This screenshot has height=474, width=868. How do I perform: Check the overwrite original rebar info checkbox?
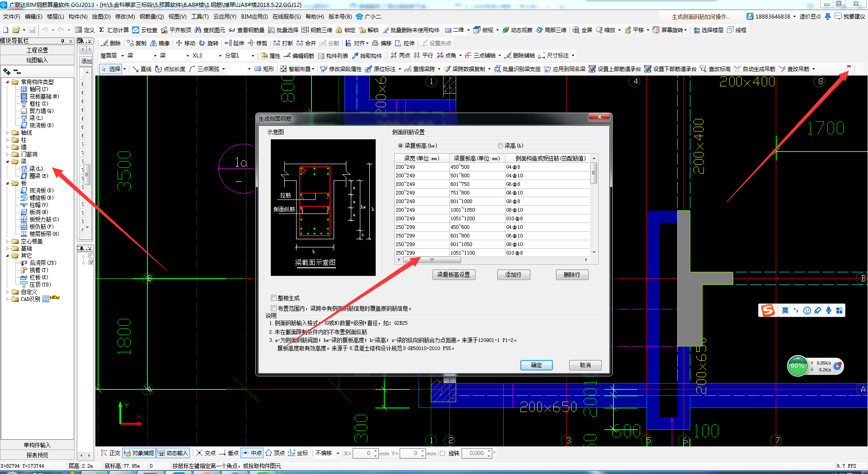pyautogui.click(x=274, y=308)
